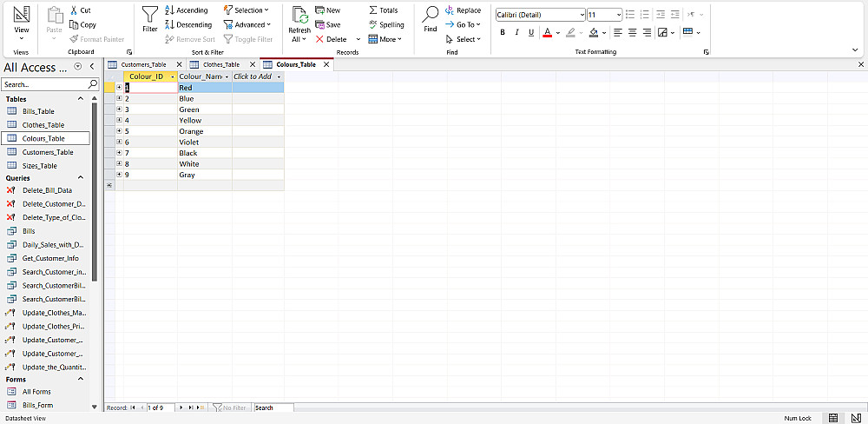Collapse navigation pane shutter arrow
This screenshot has width=868, height=424.
[x=92, y=67]
